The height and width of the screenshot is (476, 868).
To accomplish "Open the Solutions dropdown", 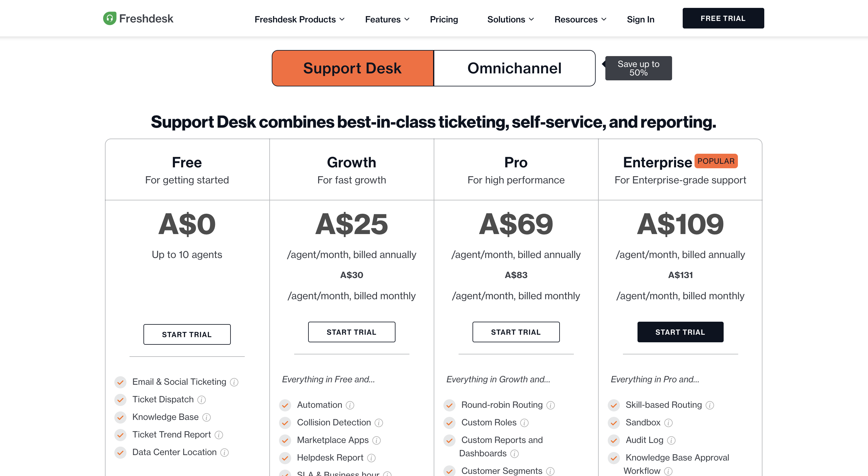I will 510,19.
